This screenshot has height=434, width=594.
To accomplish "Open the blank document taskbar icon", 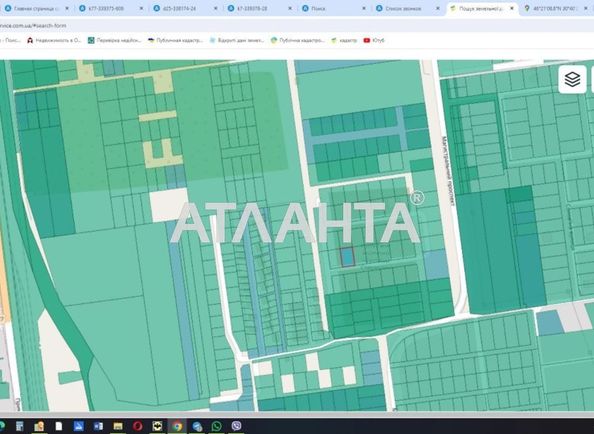I will coord(59,426).
